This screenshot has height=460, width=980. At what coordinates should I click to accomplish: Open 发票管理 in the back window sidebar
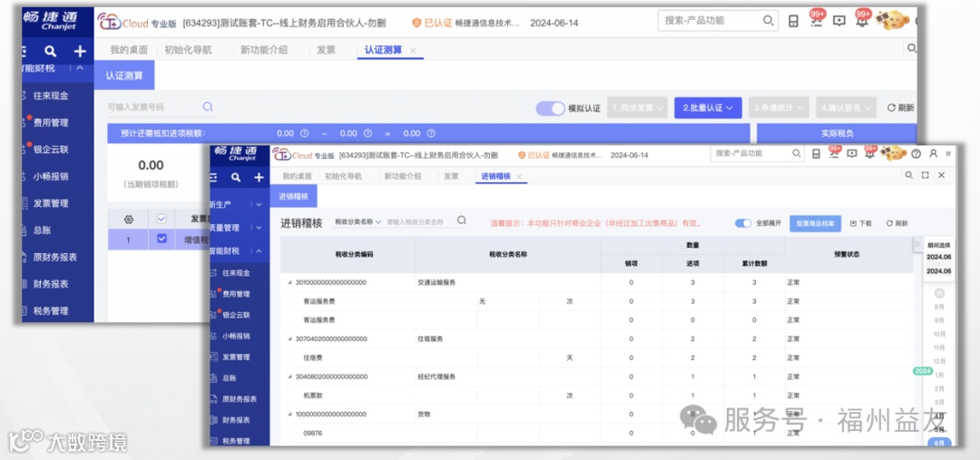(51, 203)
